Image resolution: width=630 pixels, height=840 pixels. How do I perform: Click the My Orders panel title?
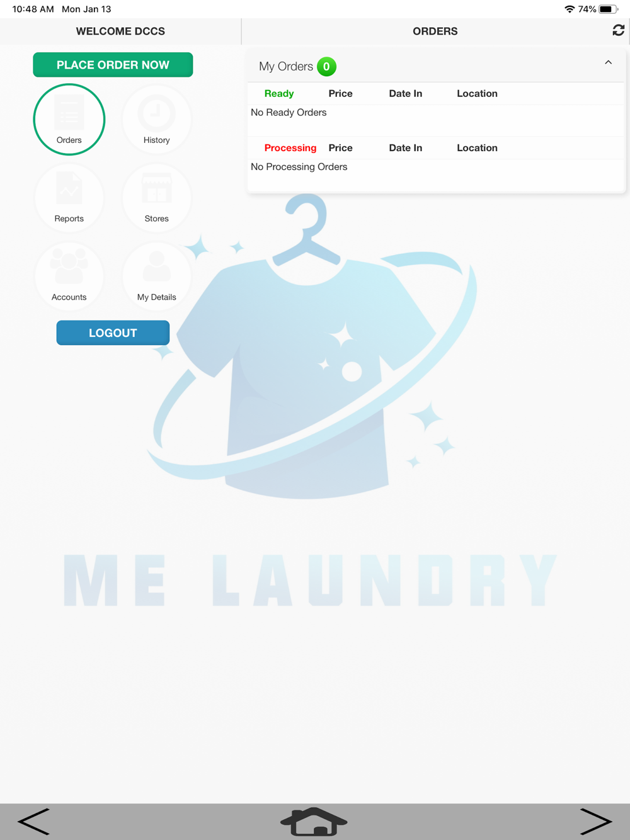pyautogui.click(x=286, y=67)
